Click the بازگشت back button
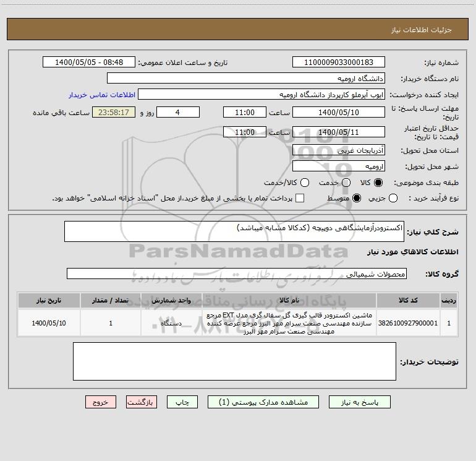This screenshot has height=461, width=476. 142,402
